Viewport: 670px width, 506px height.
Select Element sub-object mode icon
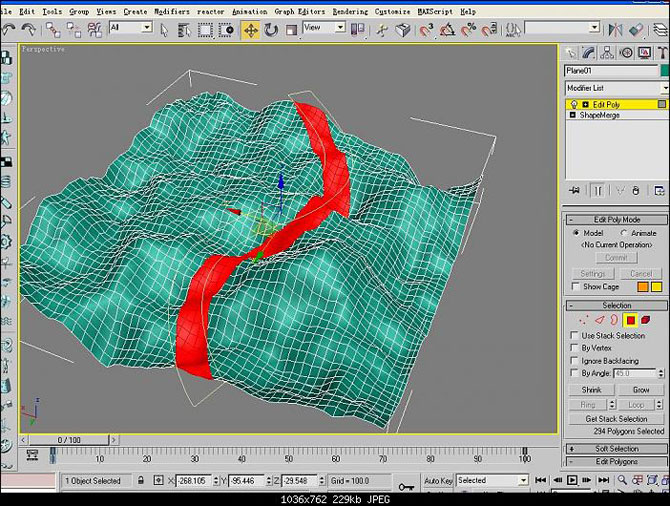tap(646, 320)
